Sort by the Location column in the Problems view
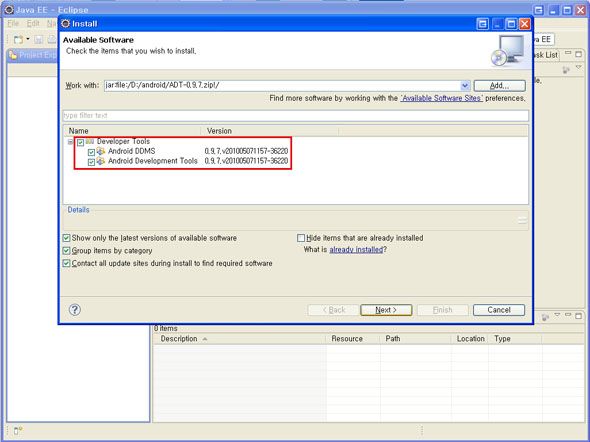Image resolution: width=590 pixels, height=442 pixels. [470, 339]
